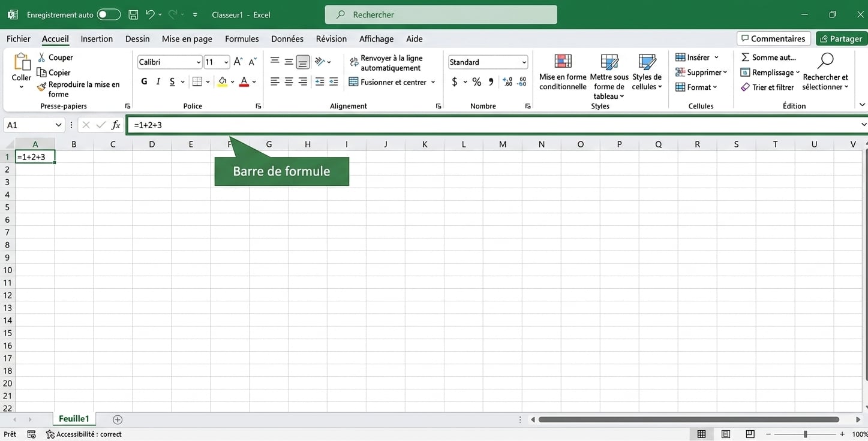This screenshot has height=441, width=868.
Task: Click the horizontal scrollbar
Action: point(689,419)
